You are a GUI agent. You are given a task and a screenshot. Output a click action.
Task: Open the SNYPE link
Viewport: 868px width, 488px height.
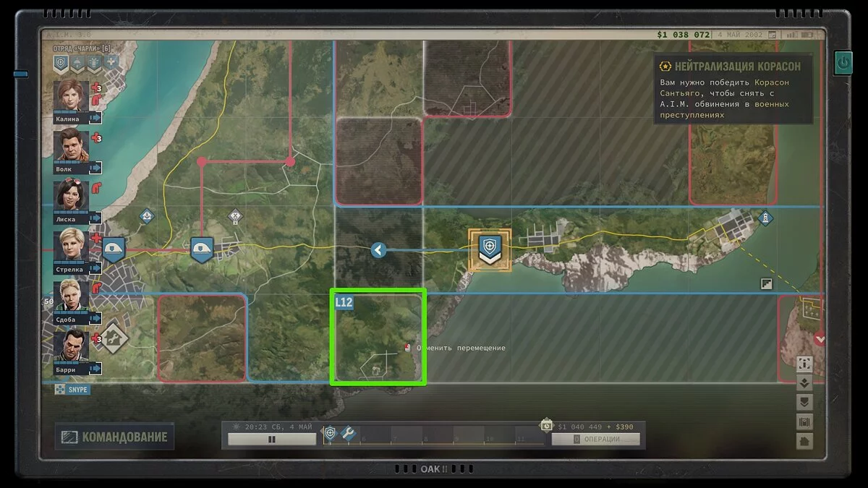point(72,390)
